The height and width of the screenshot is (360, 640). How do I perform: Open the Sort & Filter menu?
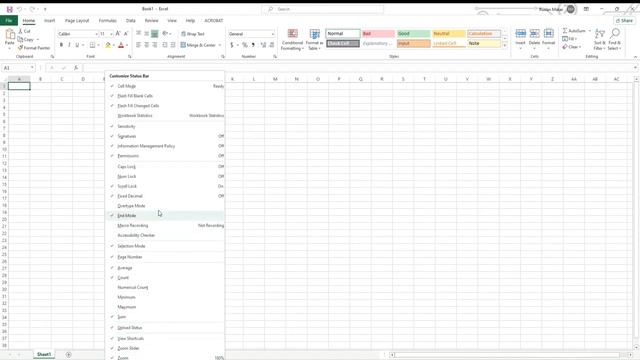tap(600, 39)
